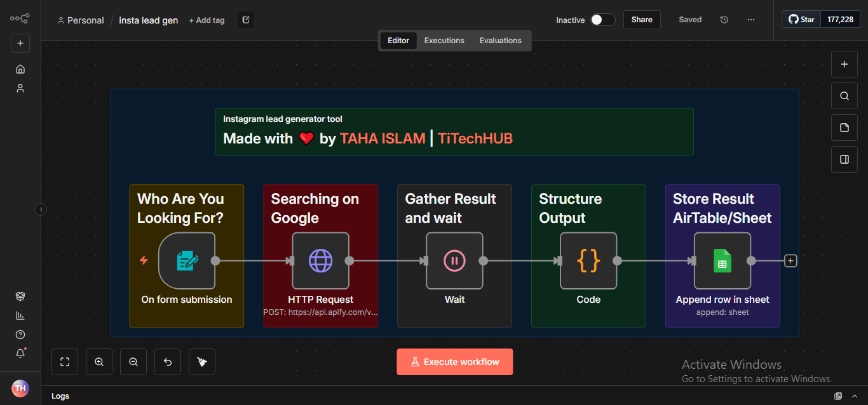The width and height of the screenshot is (868, 405).
Task: Expand the collapsed left sidebar
Action: pos(41,209)
